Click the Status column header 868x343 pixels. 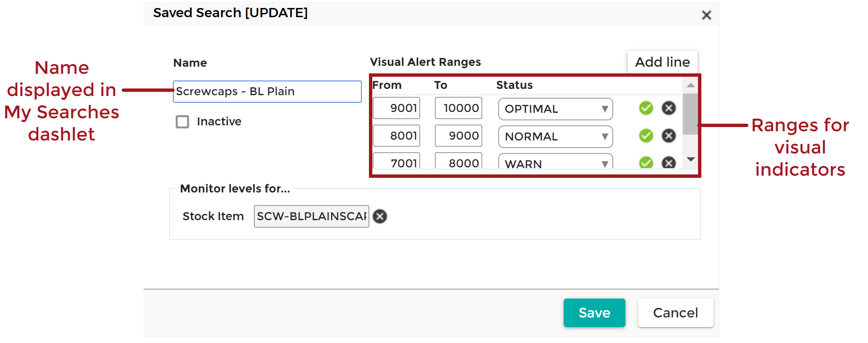tap(514, 85)
